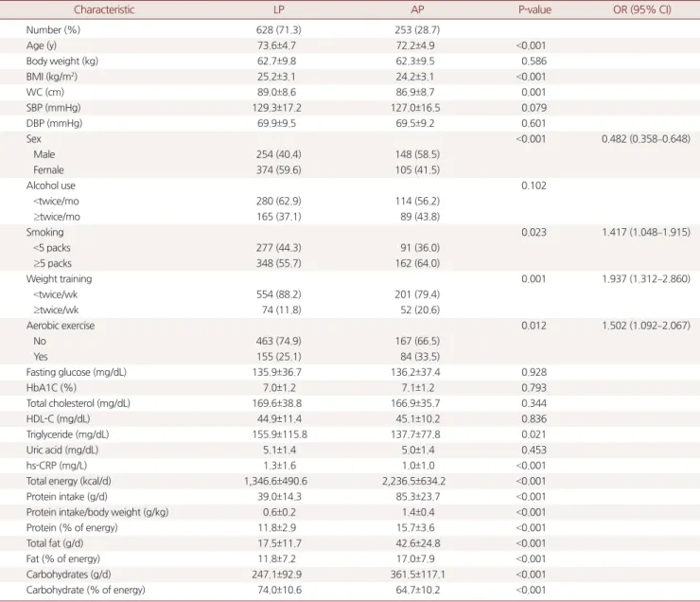Select the Carbohydrate (% of energy) label
Viewport: 700px width, 602px height.
pos(86,591)
